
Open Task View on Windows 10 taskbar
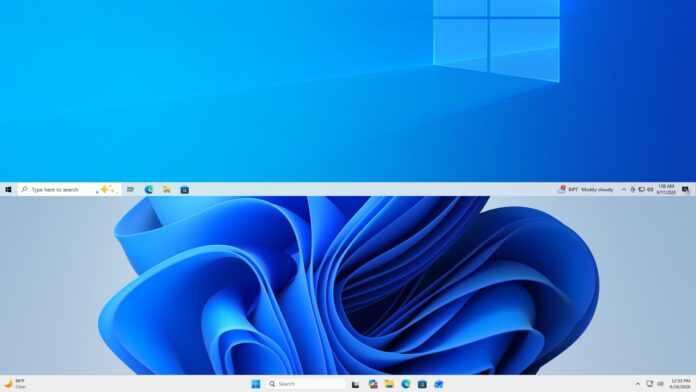[x=130, y=190]
